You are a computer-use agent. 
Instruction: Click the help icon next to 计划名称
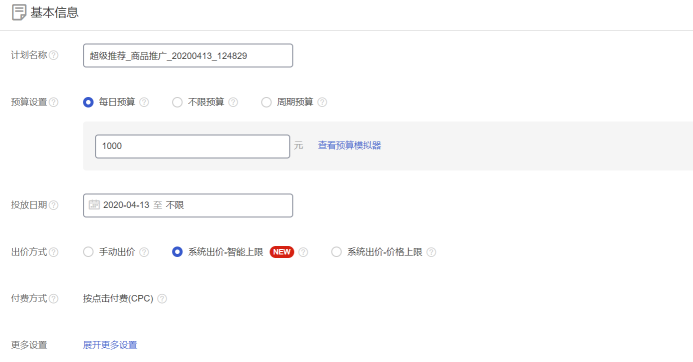(x=53, y=55)
